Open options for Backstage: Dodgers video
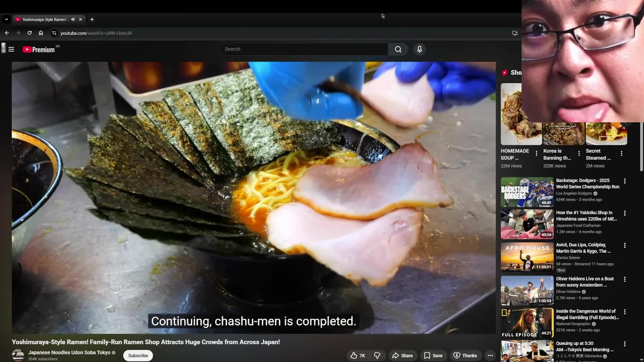The width and height of the screenshot is (644, 362). (x=625, y=181)
